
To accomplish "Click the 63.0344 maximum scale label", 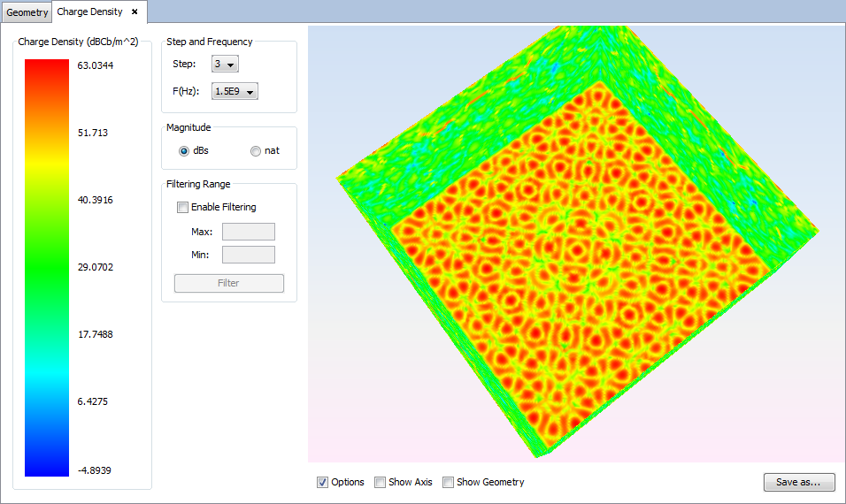I will [x=95, y=65].
